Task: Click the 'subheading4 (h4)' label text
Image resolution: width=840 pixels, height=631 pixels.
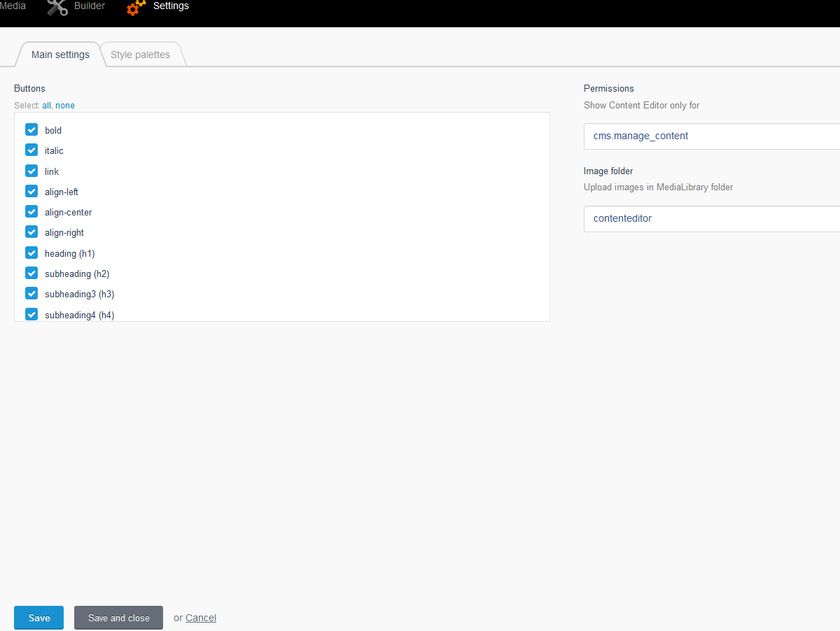Action: 79,315
